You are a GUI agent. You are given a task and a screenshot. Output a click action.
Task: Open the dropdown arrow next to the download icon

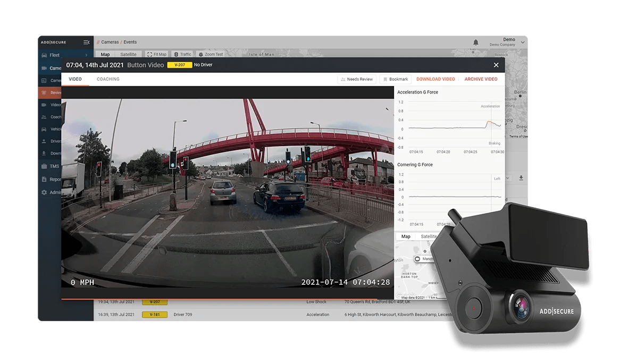coord(508,178)
